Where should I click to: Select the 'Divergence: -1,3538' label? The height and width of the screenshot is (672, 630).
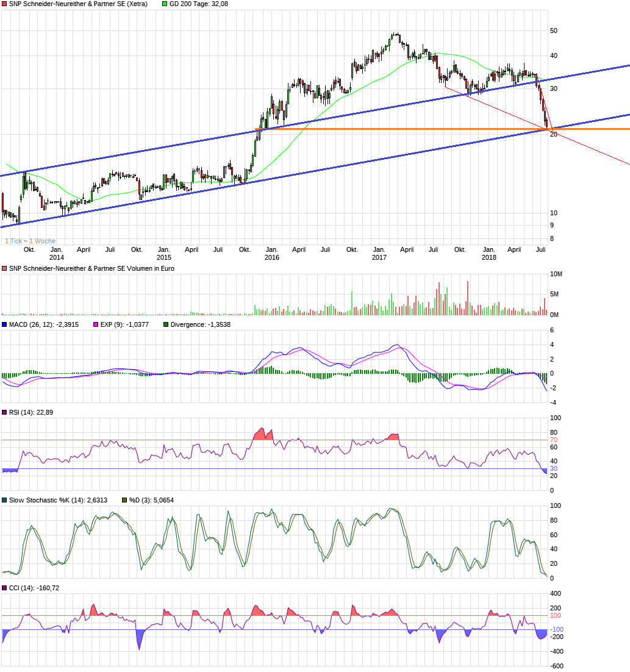pyautogui.click(x=201, y=325)
